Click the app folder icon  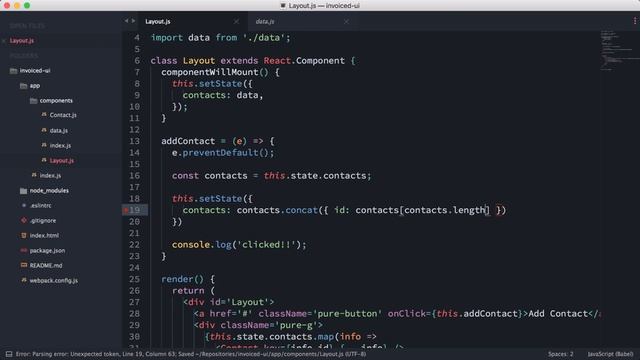(24, 86)
